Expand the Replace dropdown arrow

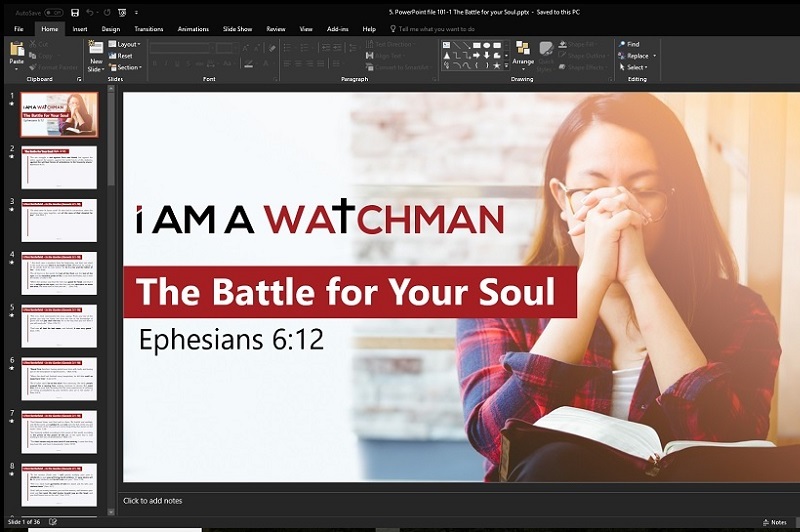click(x=655, y=56)
